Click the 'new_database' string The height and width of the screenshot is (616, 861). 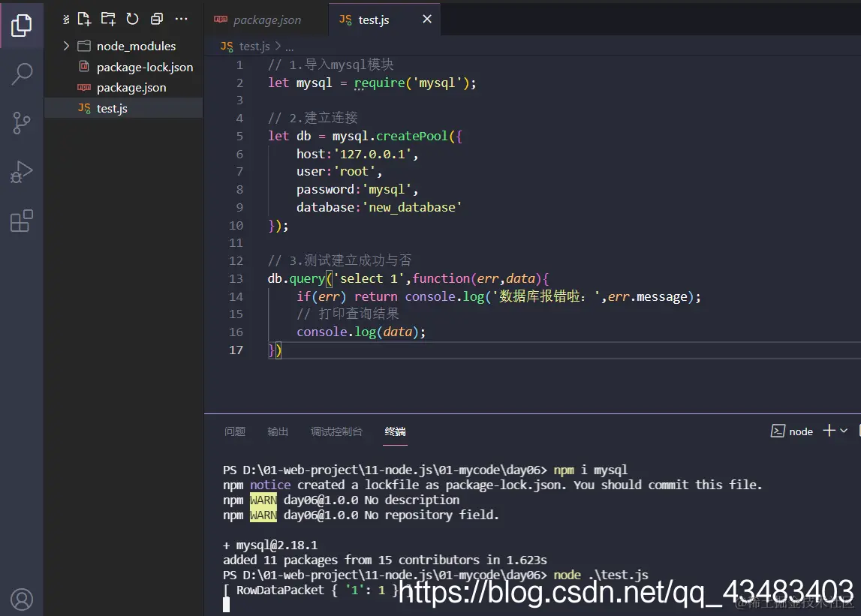[412, 208]
